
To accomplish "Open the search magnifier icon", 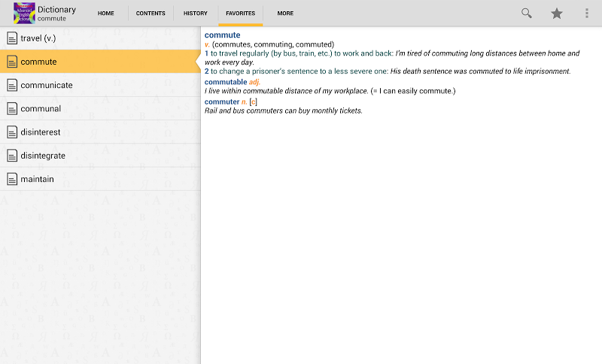I will pyautogui.click(x=527, y=13).
